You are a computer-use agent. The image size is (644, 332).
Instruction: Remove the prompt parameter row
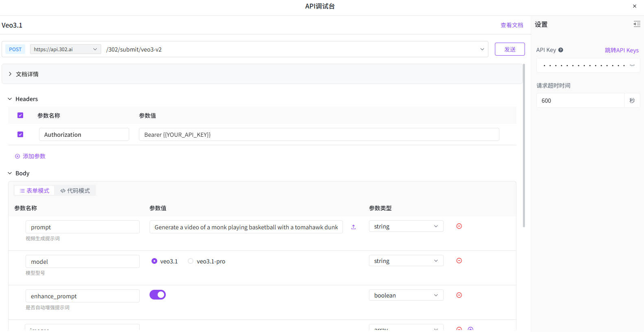[x=459, y=226]
